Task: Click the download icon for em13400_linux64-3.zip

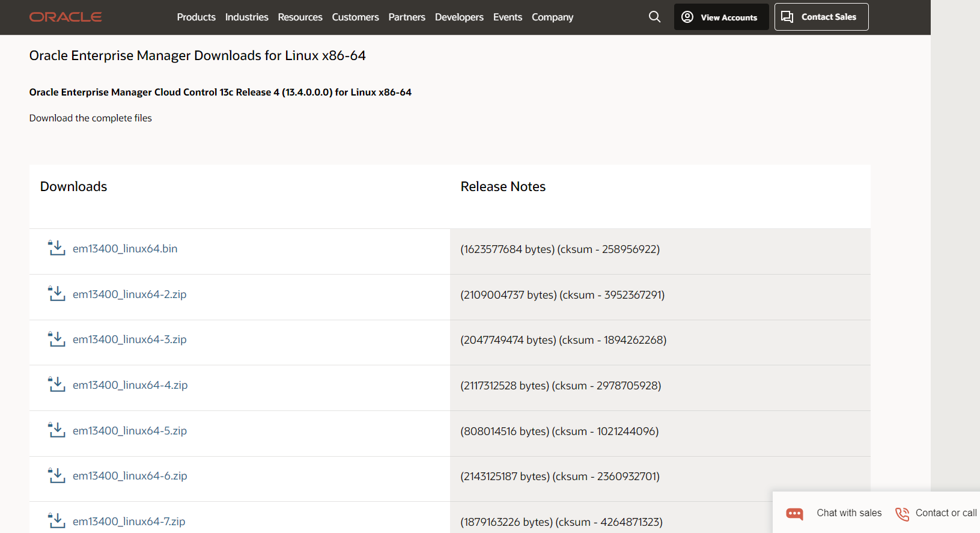Action: point(56,339)
